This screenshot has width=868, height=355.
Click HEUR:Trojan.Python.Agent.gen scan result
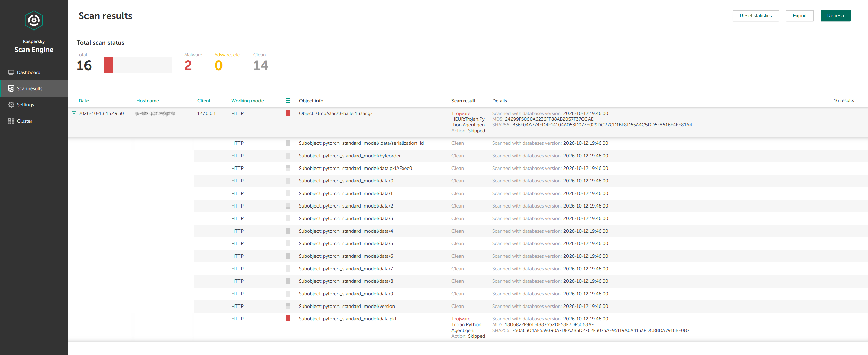[x=468, y=122]
